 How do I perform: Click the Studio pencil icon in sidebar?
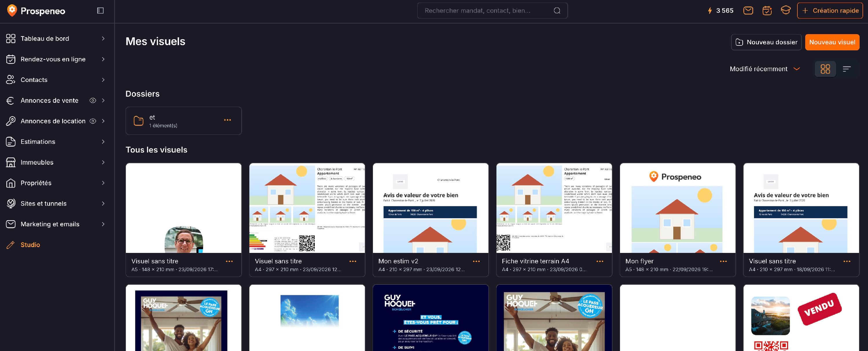[x=11, y=245]
